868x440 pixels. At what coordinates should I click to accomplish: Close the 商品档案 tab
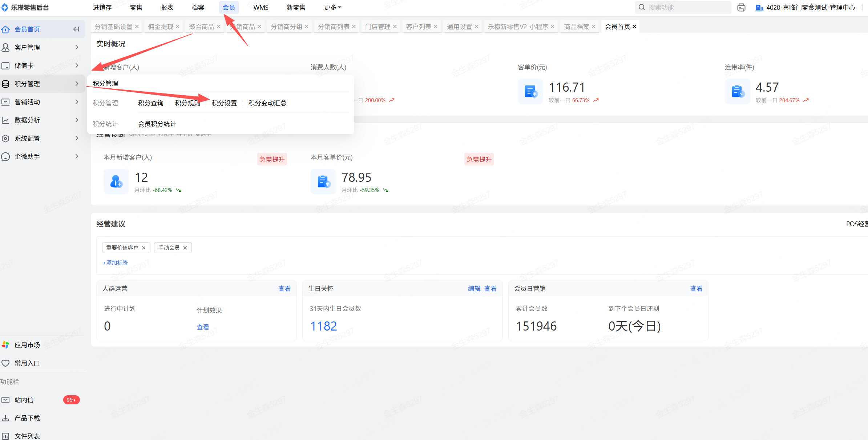click(x=594, y=27)
